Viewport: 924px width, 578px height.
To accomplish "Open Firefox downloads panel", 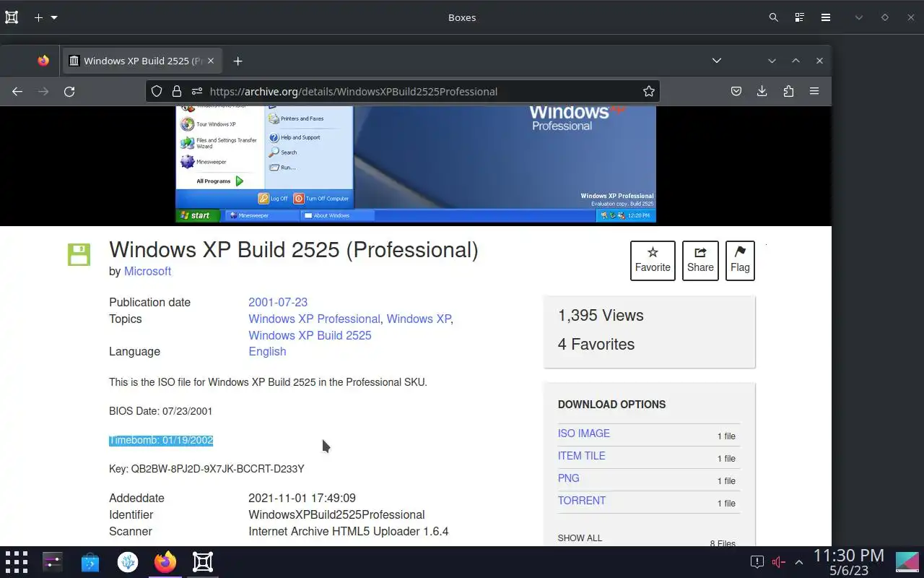I will click(762, 91).
